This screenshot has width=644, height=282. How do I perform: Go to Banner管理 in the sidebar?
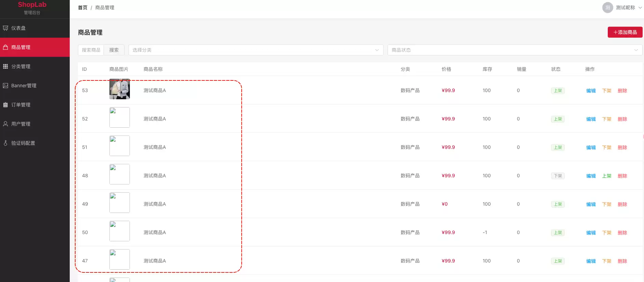click(35, 86)
